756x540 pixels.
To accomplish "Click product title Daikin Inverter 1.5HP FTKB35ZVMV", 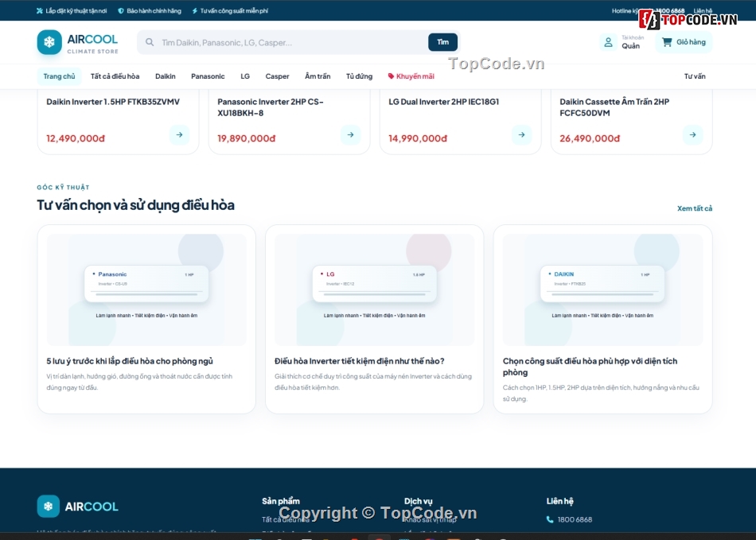I will [113, 102].
